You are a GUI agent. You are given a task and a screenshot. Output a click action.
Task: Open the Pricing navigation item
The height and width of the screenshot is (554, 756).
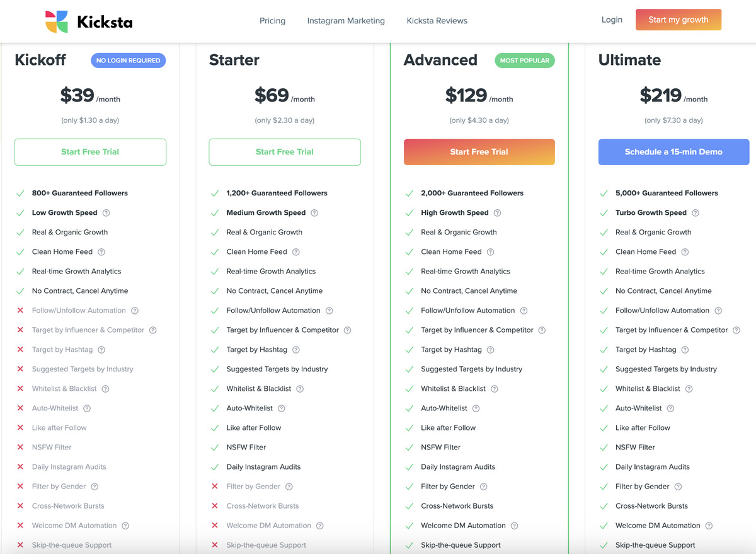click(272, 20)
